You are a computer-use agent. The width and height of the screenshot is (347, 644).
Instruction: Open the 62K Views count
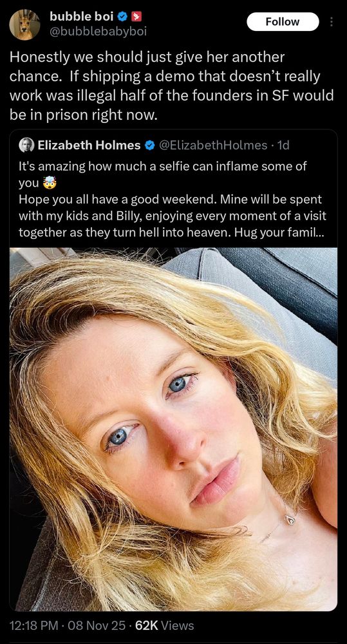[164, 625]
